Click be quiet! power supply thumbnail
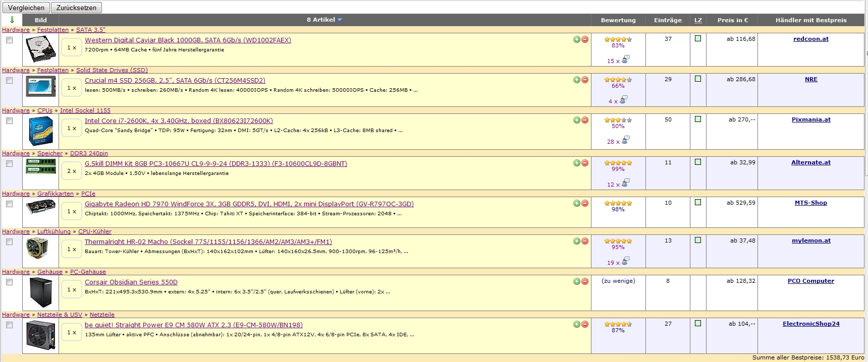 pyautogui.click(x=41, y=335)
